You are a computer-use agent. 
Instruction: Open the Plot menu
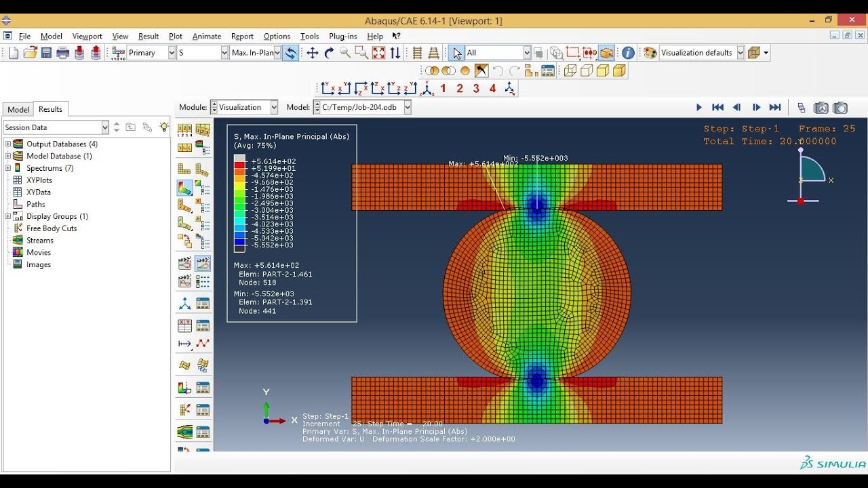pyautogui.click(x=176, y=37)
